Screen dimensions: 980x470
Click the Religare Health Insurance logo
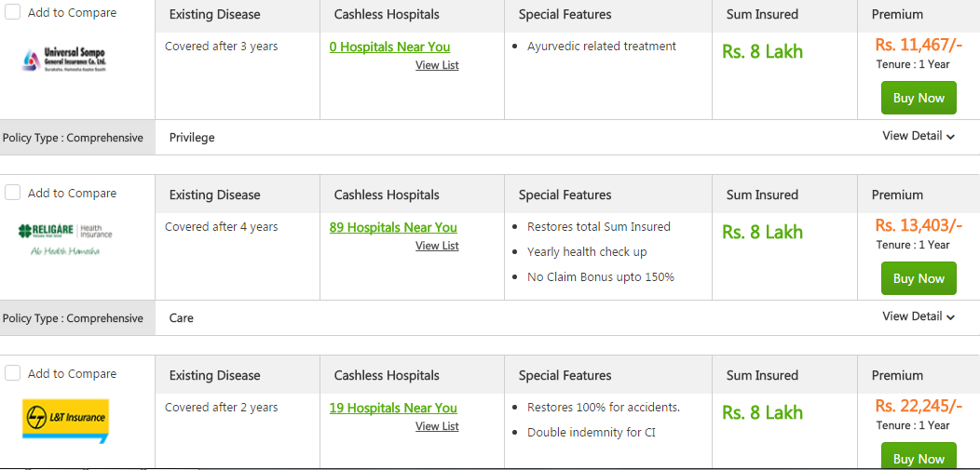[65, 240]
